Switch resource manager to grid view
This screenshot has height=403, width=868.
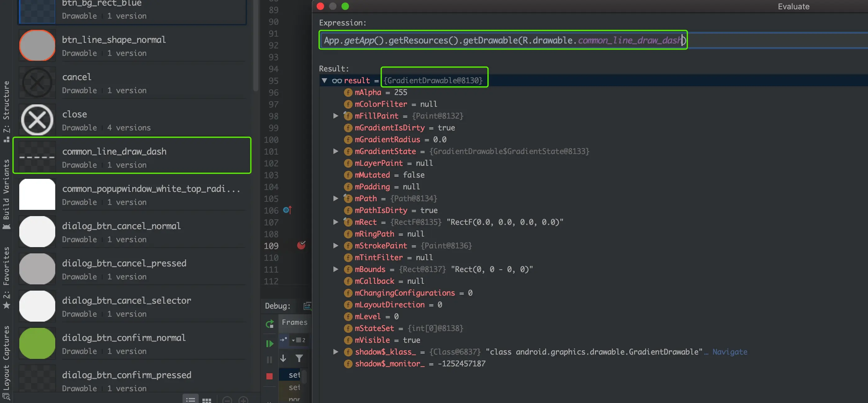coord(206,400)
